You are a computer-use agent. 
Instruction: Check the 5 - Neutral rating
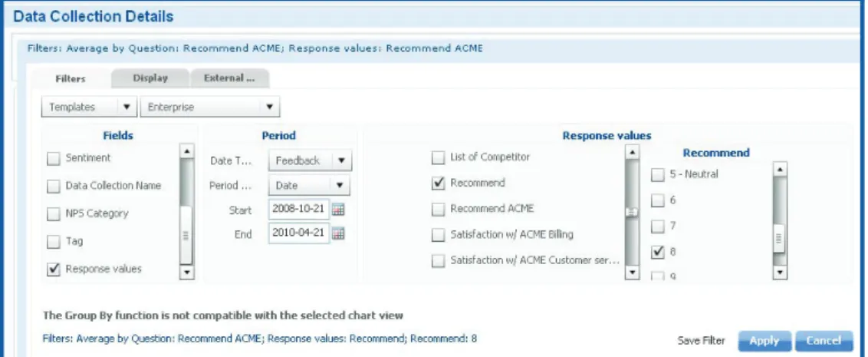[657, 174]
